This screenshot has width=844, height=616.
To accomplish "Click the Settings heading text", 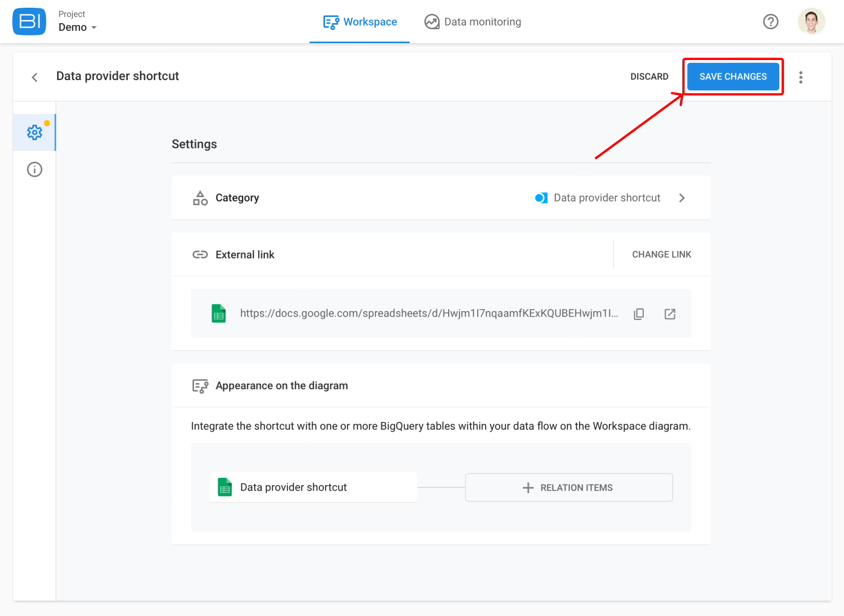I will 194,144.
